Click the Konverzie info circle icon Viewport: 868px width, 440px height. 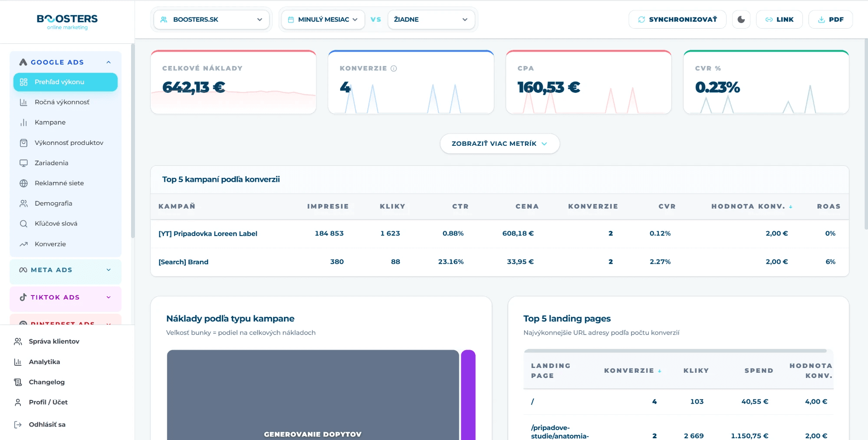point(394,69)
